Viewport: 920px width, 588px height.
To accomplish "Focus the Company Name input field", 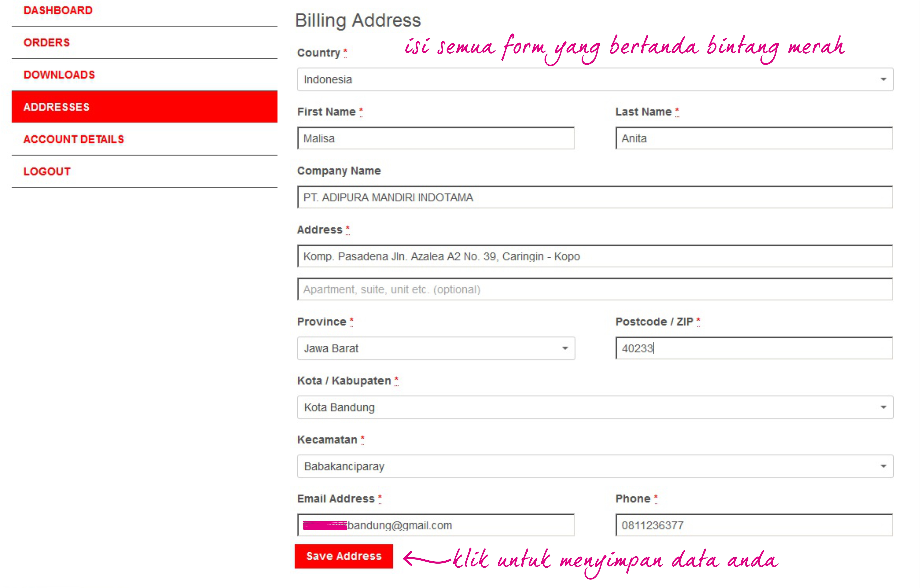I will (x=594, y=198).
